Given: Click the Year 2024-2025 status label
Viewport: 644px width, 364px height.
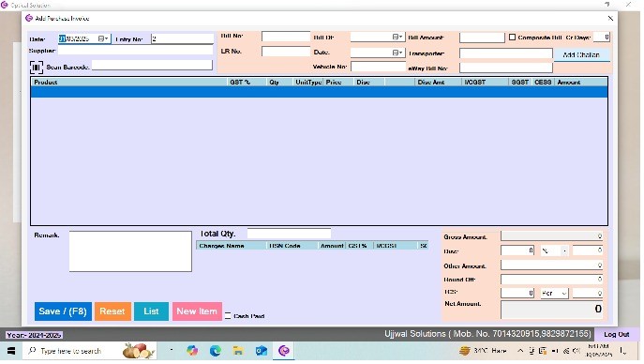Looking at the screenshot, I should coord(34,335).
